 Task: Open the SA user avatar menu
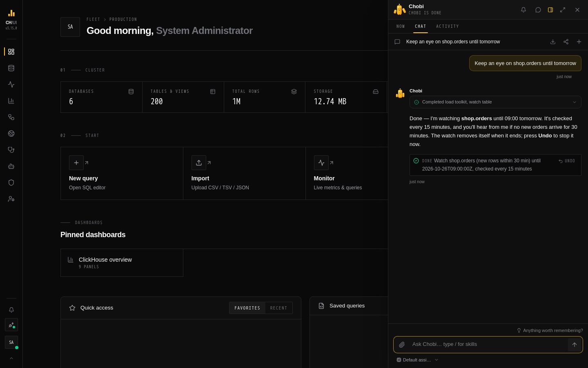[x=11, y=342]
